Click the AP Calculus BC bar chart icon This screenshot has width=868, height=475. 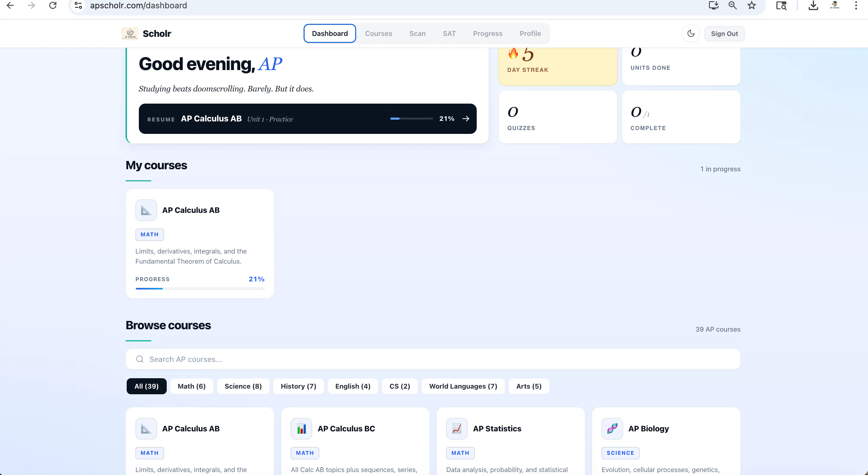(301, 428)
